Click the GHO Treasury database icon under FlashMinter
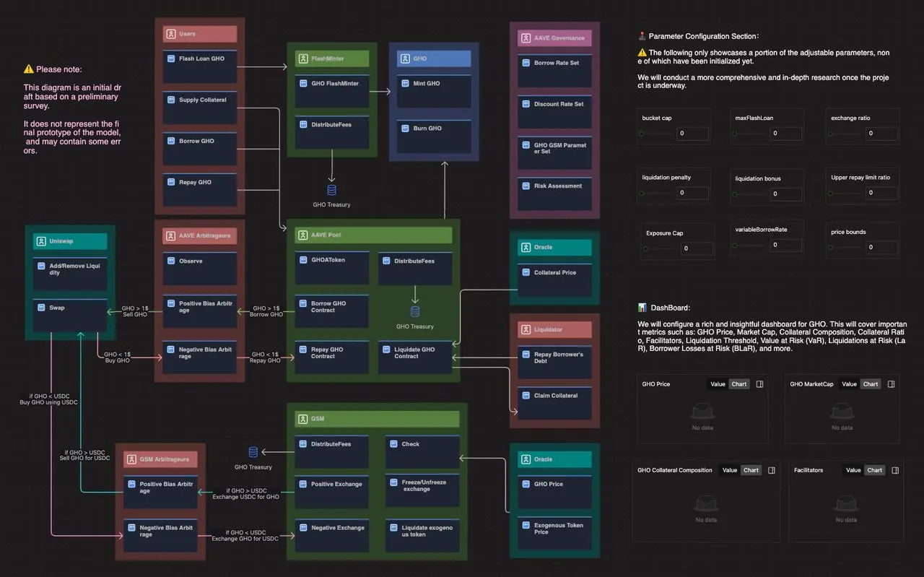The width and height of the screenshot is (924, 577). (331, 191)
